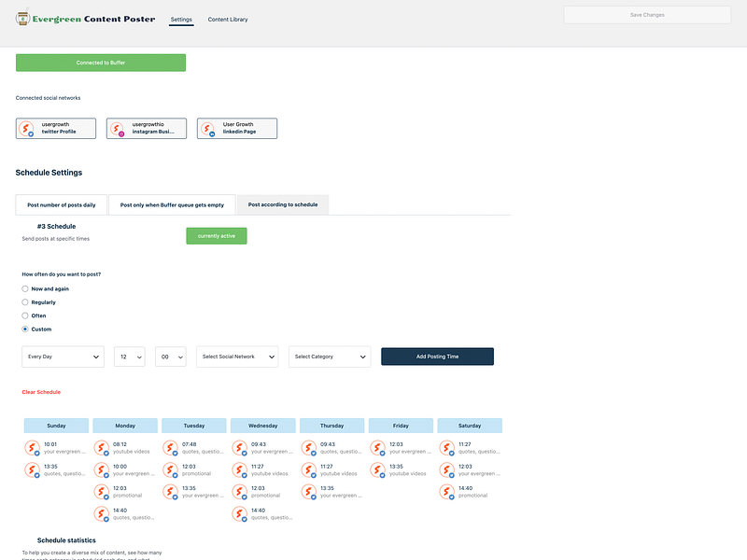The width and height of the screenshot is (747, 560).
Task: Click Wednesday 11:27 youtube videos icon
Action: point(240,470)
